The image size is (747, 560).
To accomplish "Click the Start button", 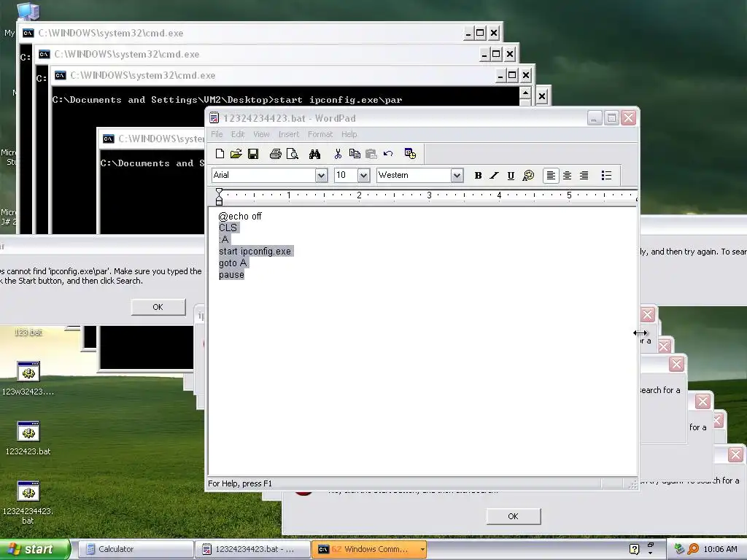I will pyautogui.click(x=34, y=549).
